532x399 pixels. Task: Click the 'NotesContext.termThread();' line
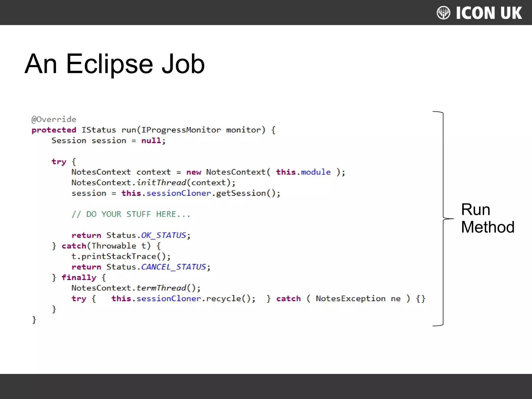(x=136, y=288)
